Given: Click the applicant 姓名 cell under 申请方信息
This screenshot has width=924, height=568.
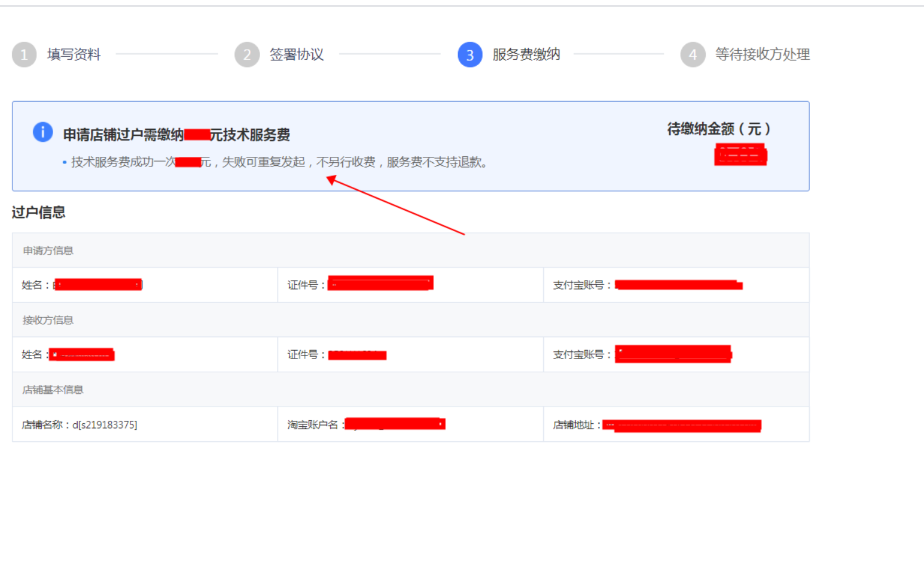Looking at the screenshot, I should 145,285.
